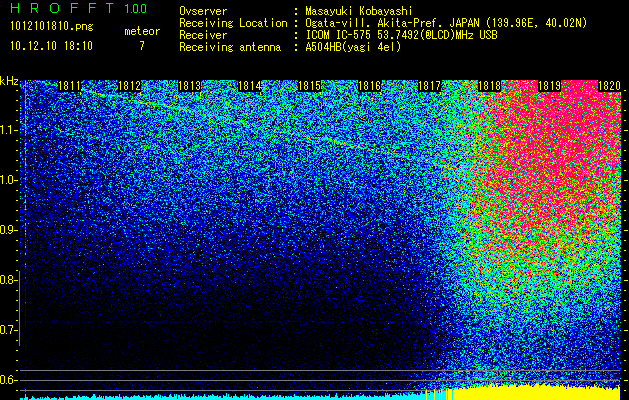Click the kHz axis unit label
The width and height of the screenshot is (629, 400).
coord(9,81)
